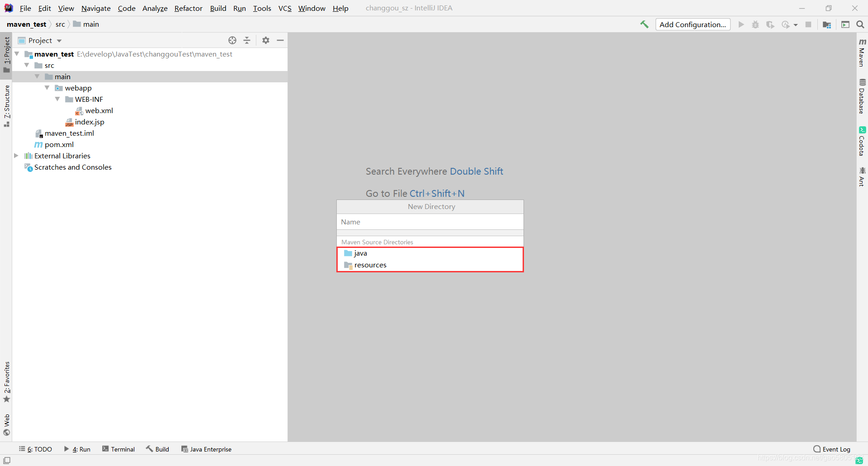The image size is (868, 466).
Task: Select webapp folder in tree
Action: pos(73,88)
